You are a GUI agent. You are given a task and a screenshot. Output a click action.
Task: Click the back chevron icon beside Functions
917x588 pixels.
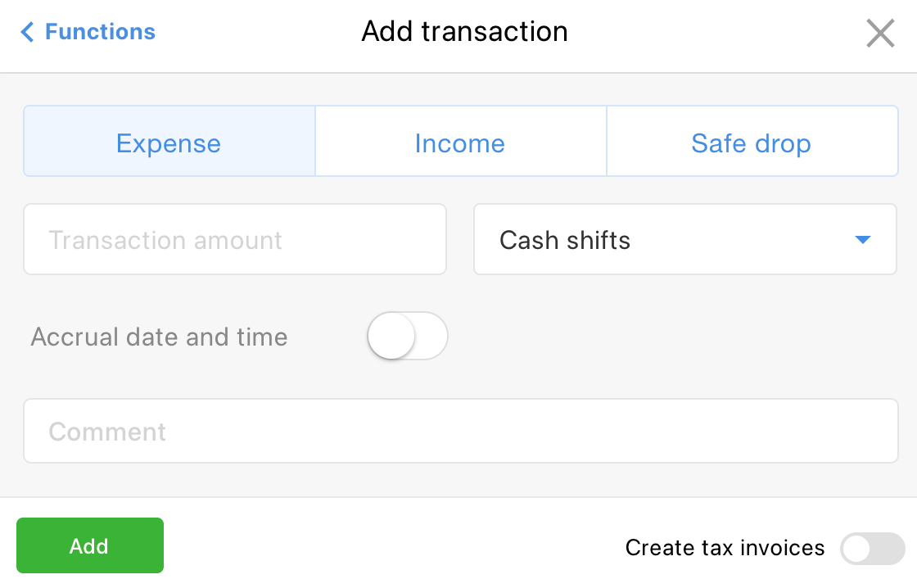(28, 33)
